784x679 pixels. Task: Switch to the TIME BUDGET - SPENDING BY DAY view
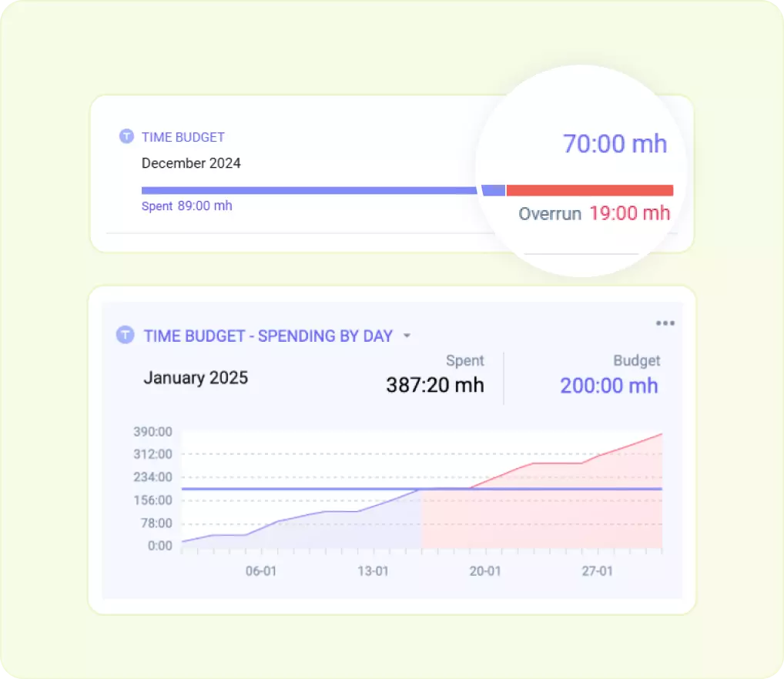tap(267, 336)
